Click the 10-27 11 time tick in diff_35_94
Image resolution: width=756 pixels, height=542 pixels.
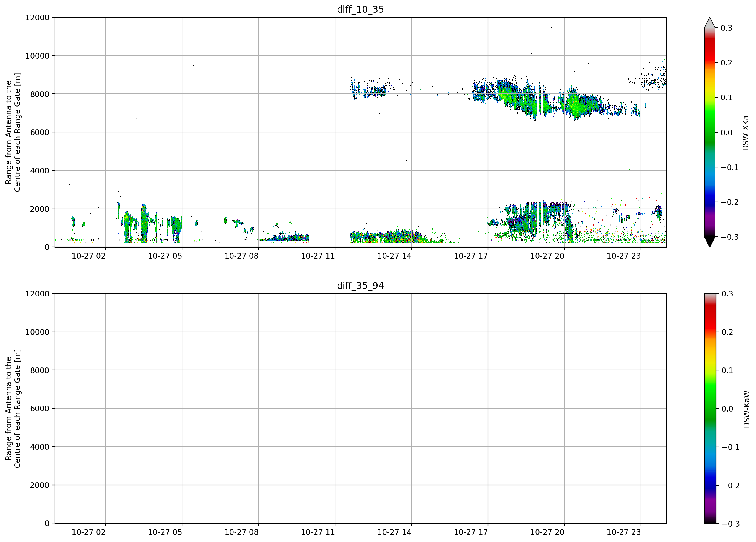318,532
